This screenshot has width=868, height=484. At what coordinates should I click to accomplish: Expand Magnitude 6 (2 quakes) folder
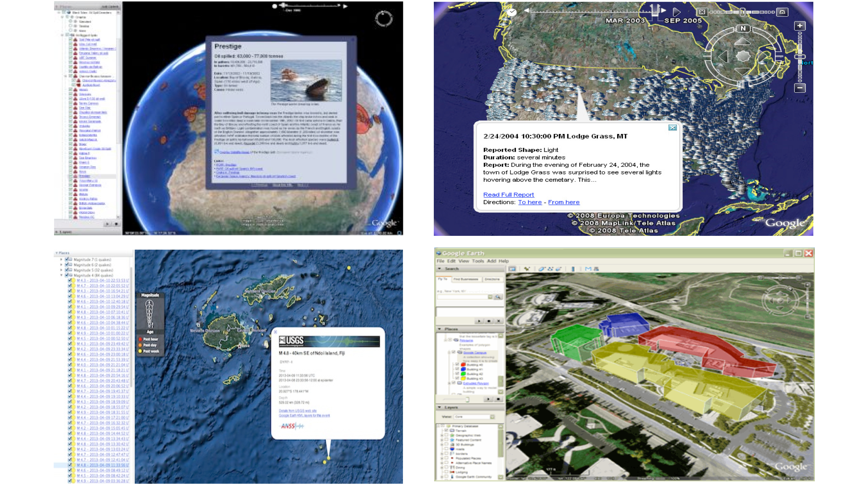click(61, 265)
